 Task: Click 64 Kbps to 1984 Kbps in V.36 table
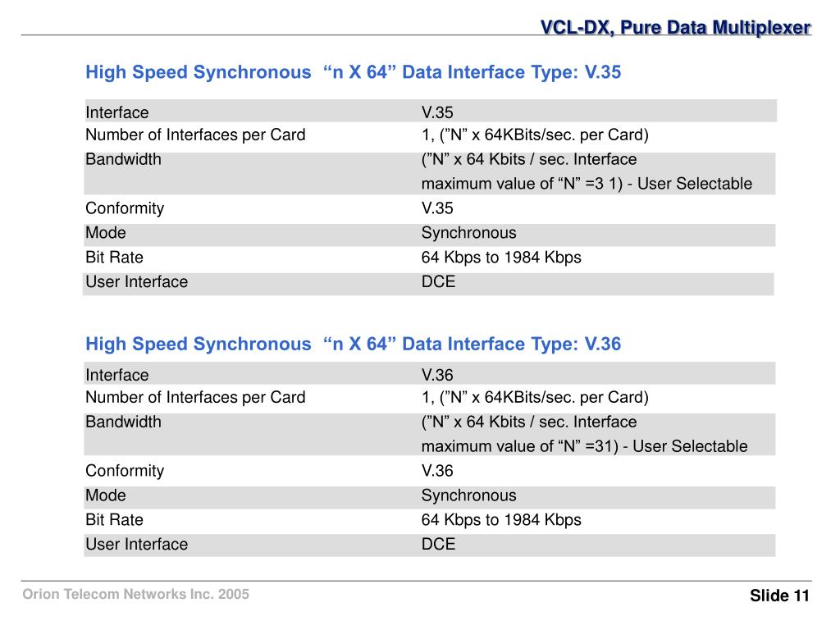point(501,520)
